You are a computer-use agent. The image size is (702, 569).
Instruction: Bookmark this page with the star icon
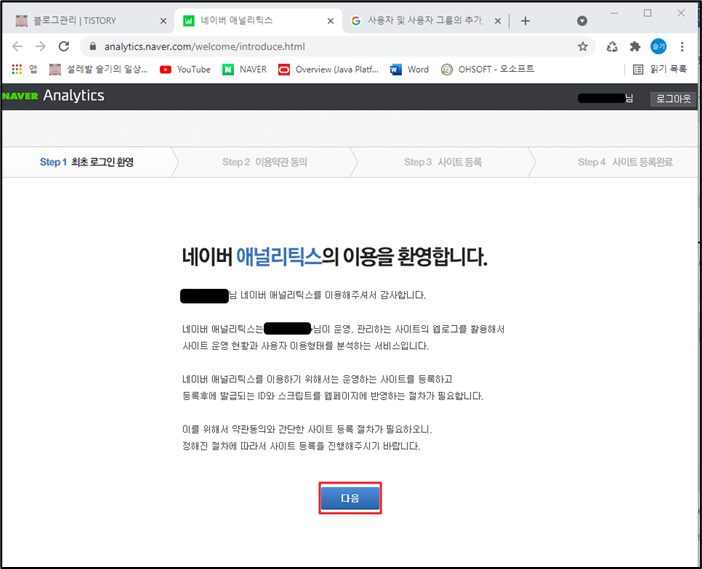[582, 47]
